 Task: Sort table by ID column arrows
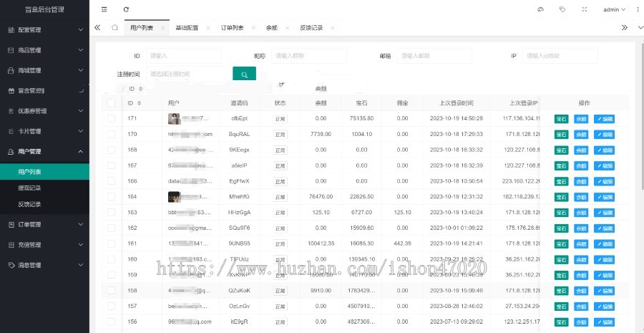click(140, 103)
